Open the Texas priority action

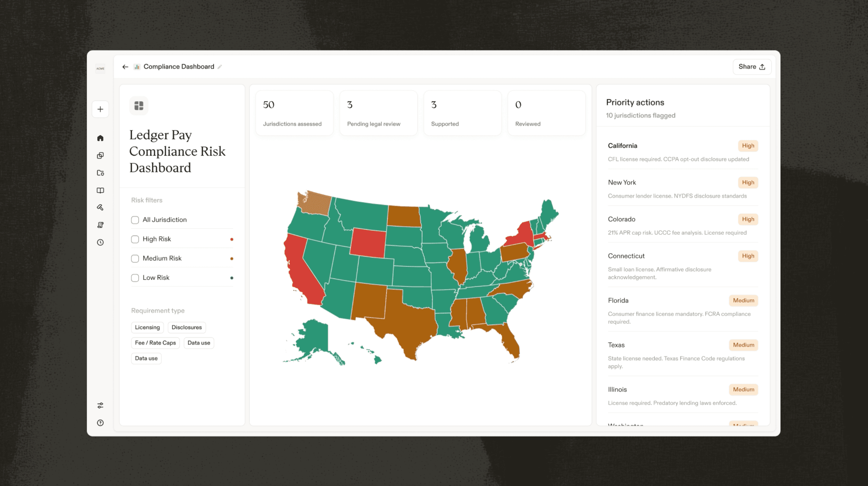(683, 355)
